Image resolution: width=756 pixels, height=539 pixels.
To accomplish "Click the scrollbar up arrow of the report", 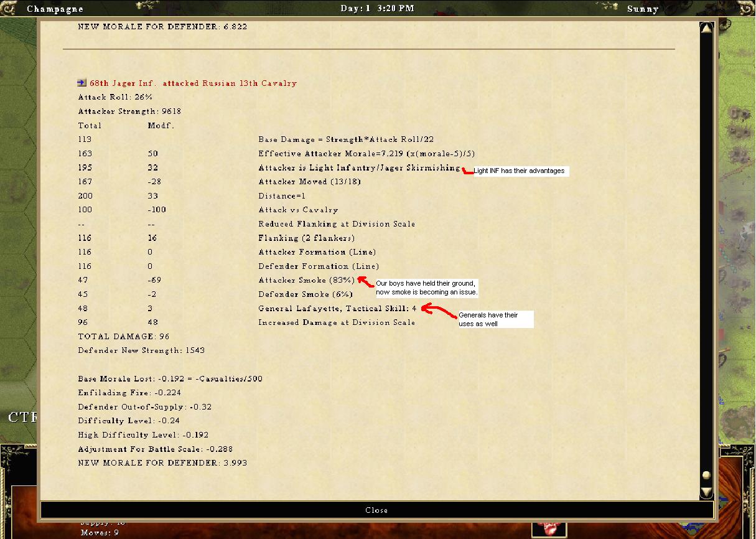I will pos(706,27).
